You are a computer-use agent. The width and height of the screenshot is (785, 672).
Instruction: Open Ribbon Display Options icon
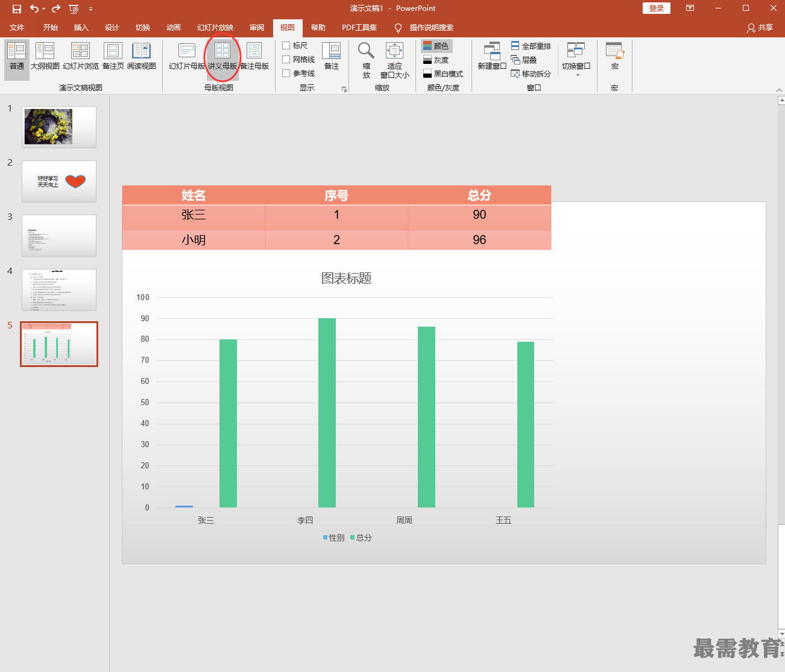click(x=690, y=8)
